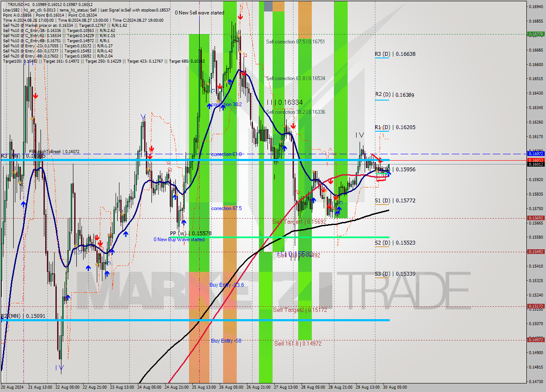546x392 pixels.
Task: Select the R3 (D) | 0.16638 pivot label
Action: [x=395, y=54]
